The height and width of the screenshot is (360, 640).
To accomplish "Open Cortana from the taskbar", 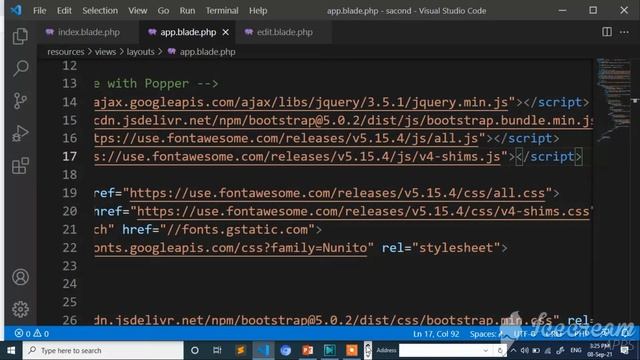I will coord(195,350).
